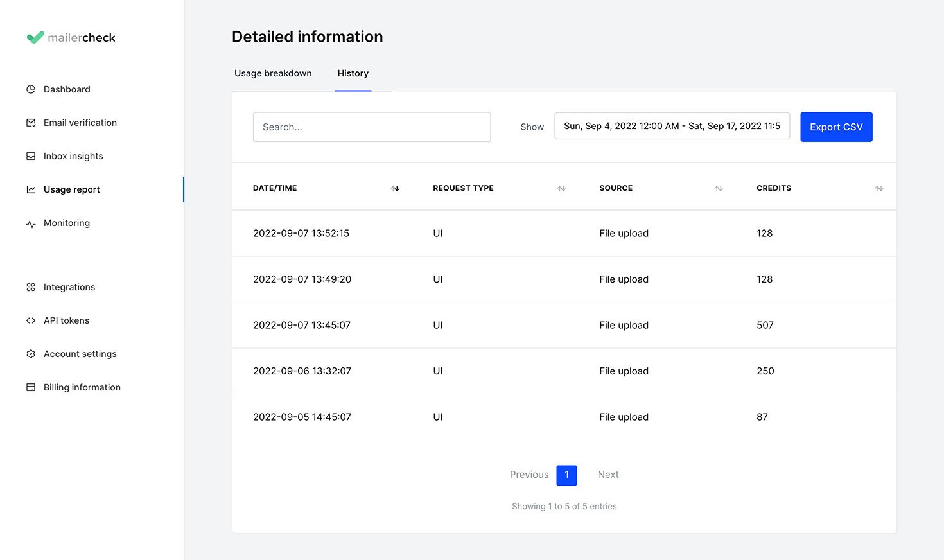Click the Export CSV button
This screenshot has height=560, width=944.
click(836, 127)
